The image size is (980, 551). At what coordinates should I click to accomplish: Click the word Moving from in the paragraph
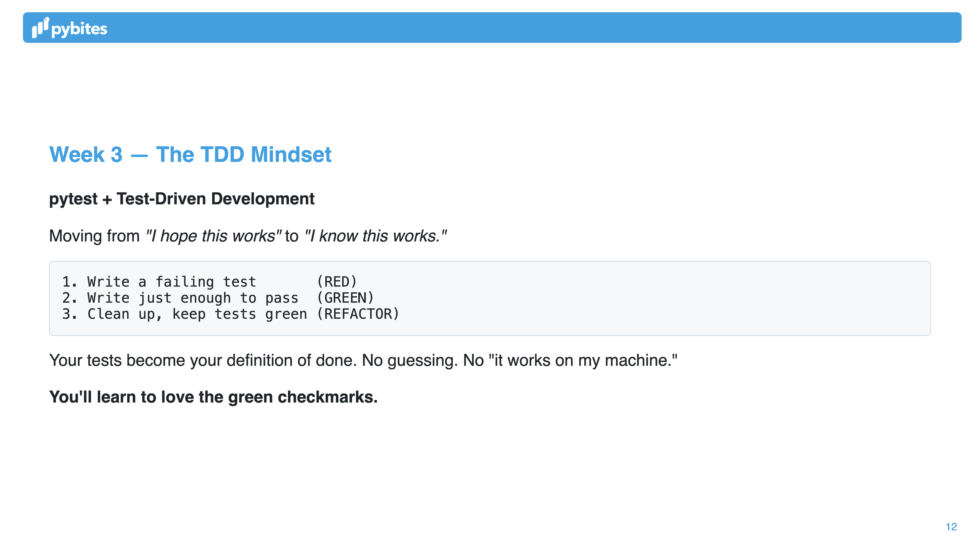coord(94,236)
